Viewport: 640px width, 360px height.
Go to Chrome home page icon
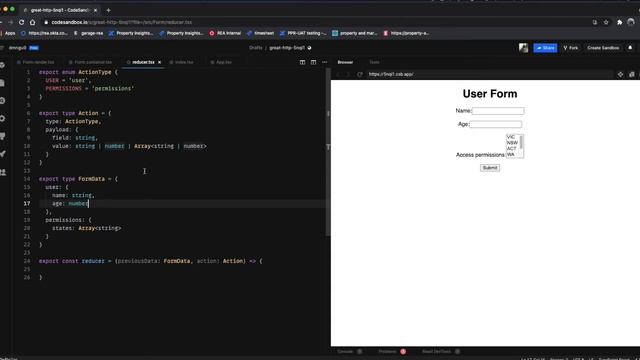tap(33, 22)
